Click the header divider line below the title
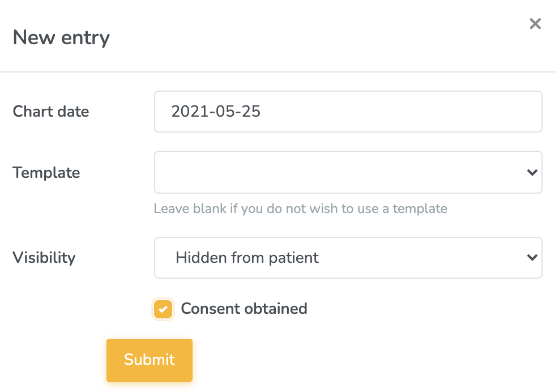Screen dimensions: 555x392 pyautogui.click(x=277, y=72)
